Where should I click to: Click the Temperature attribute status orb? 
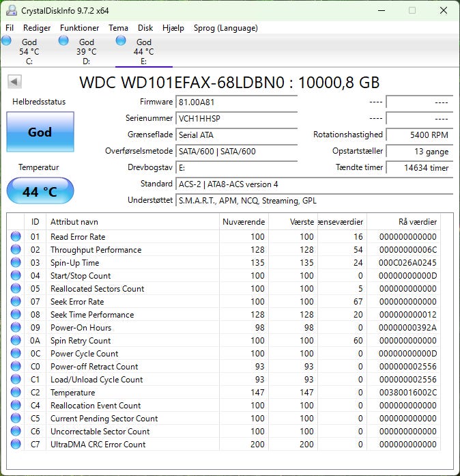[16, 393]
